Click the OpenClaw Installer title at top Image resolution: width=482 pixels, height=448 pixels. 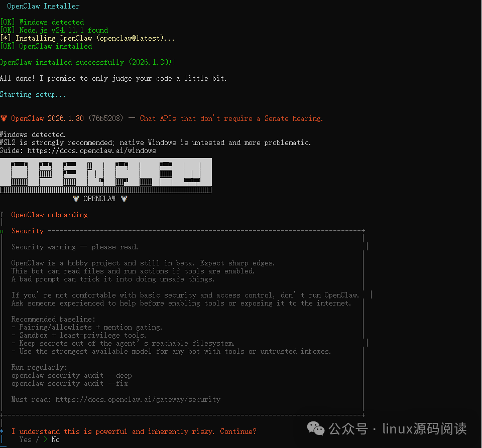pyautogui.click(x=43, y=6)
